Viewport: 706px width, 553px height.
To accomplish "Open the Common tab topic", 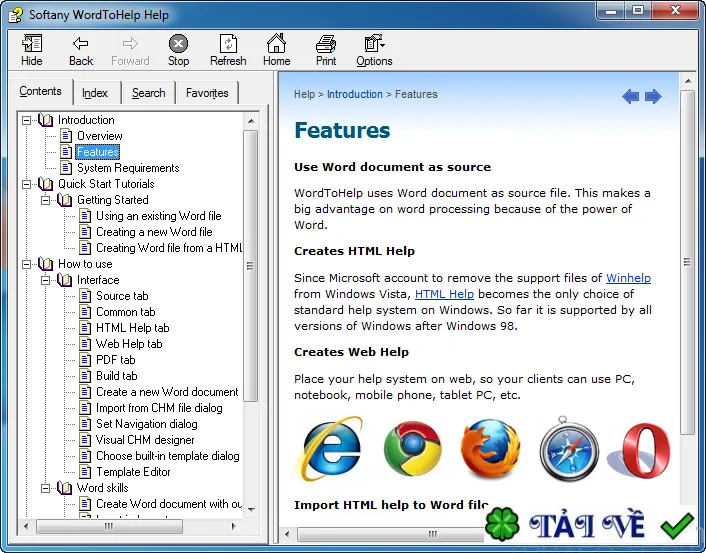I will (x=126, y=312).
